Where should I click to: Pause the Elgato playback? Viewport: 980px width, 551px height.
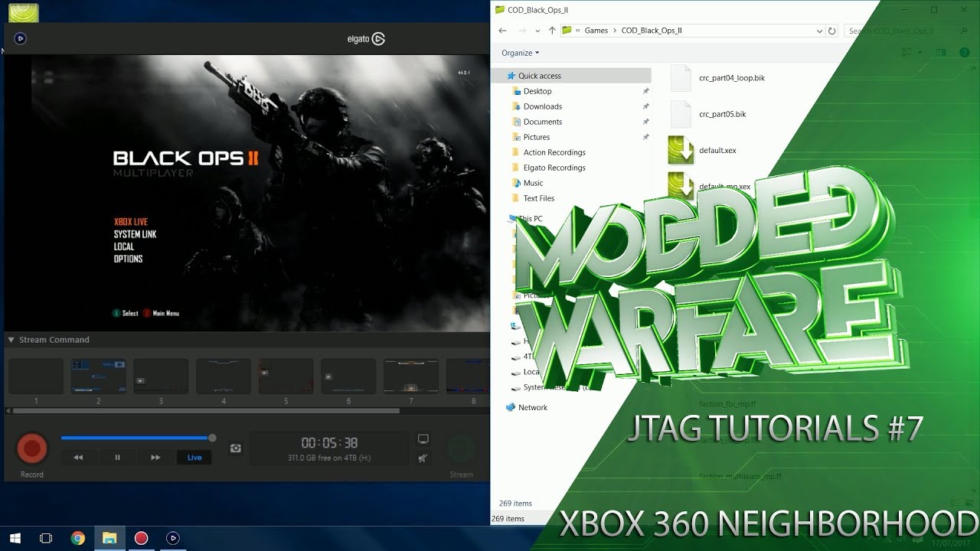117,458
